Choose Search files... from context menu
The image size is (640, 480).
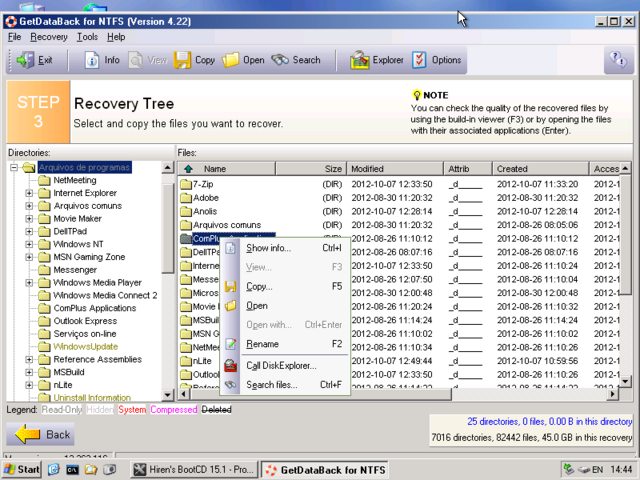285,384
